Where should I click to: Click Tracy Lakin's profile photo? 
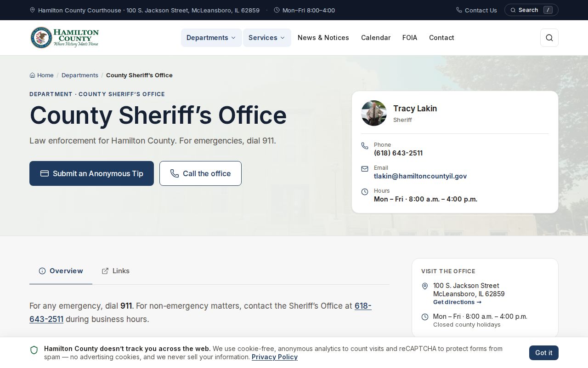(374, 113)
